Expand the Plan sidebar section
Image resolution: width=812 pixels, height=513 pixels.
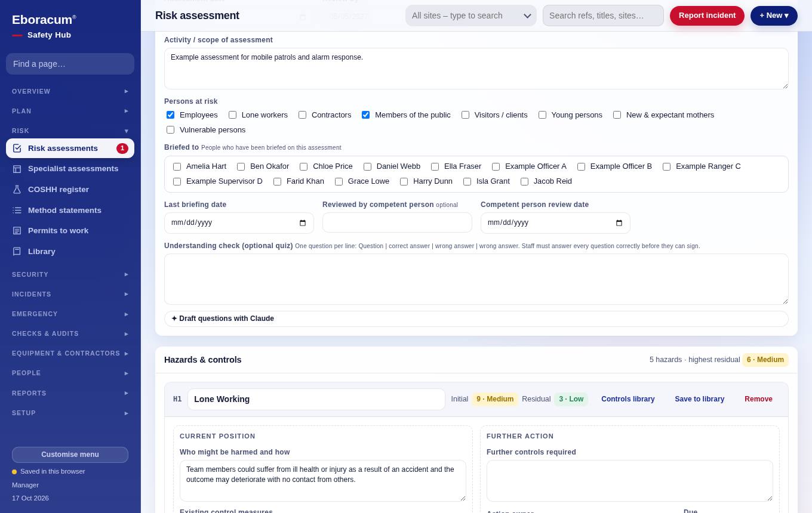(x=70, y=111)
